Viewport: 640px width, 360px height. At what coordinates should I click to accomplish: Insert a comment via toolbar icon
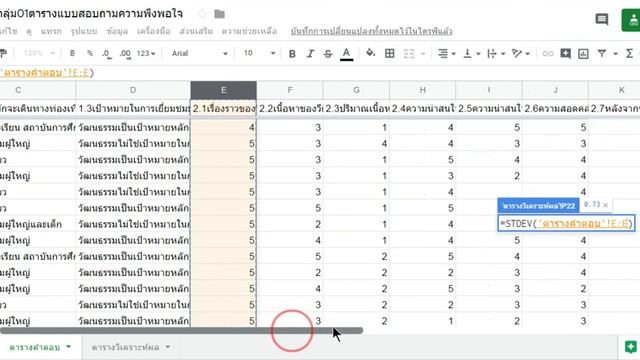[x=565, y=53]
